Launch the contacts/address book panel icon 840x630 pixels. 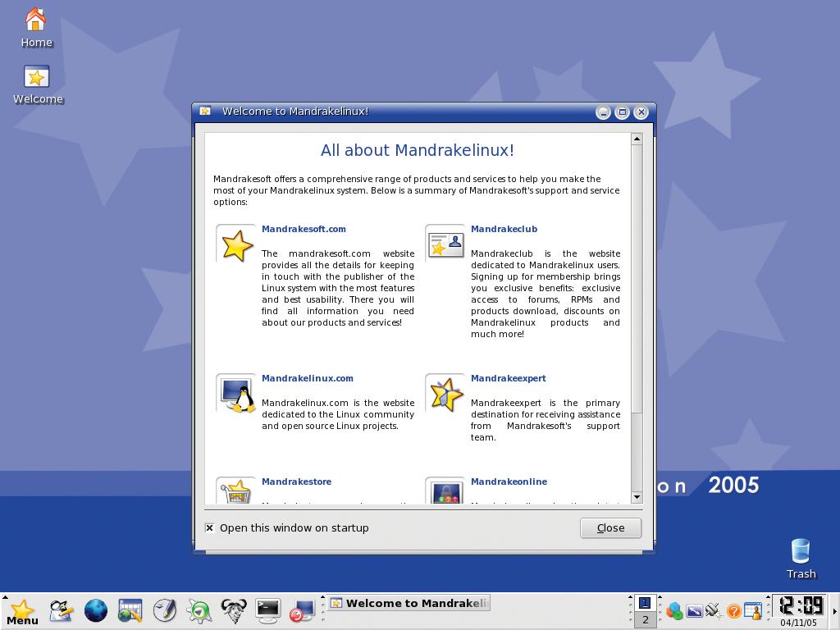click(62, 610)
